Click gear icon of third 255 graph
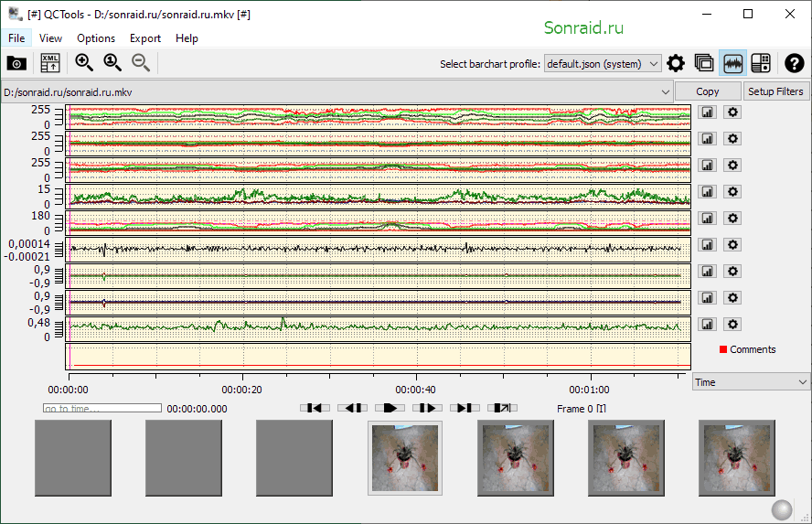The image size is (812, 524). (x=732, y=165)
